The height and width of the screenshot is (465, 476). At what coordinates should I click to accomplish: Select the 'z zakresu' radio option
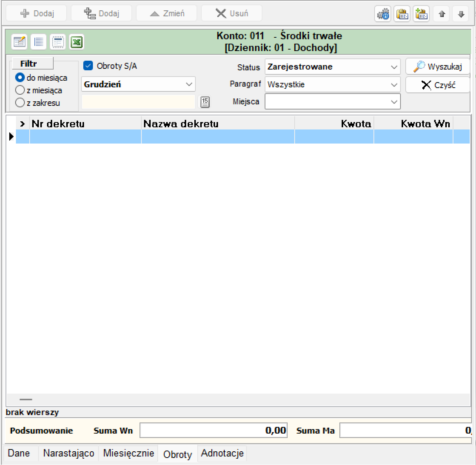20,103
